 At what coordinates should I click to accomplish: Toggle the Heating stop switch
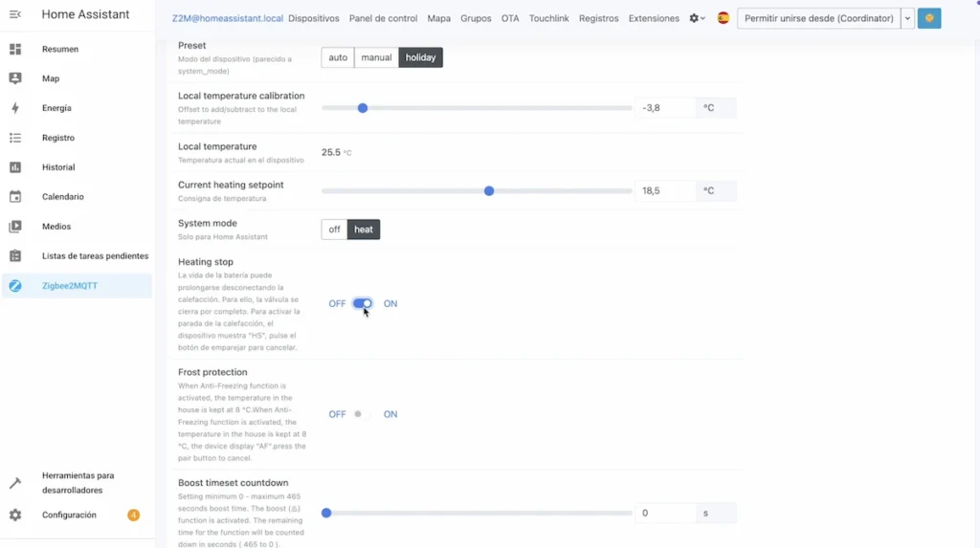click(x=363, y=304)
